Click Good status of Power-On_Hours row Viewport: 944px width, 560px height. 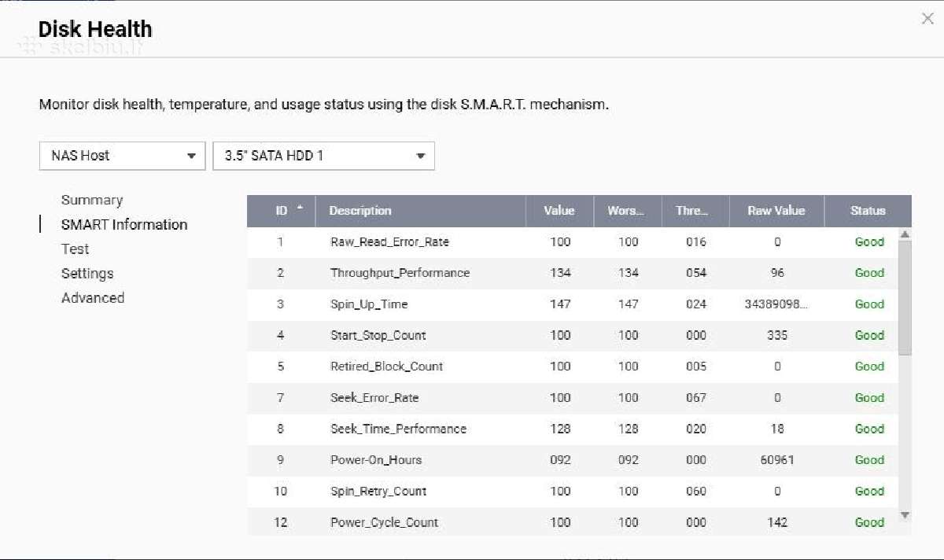pos(869,460)
